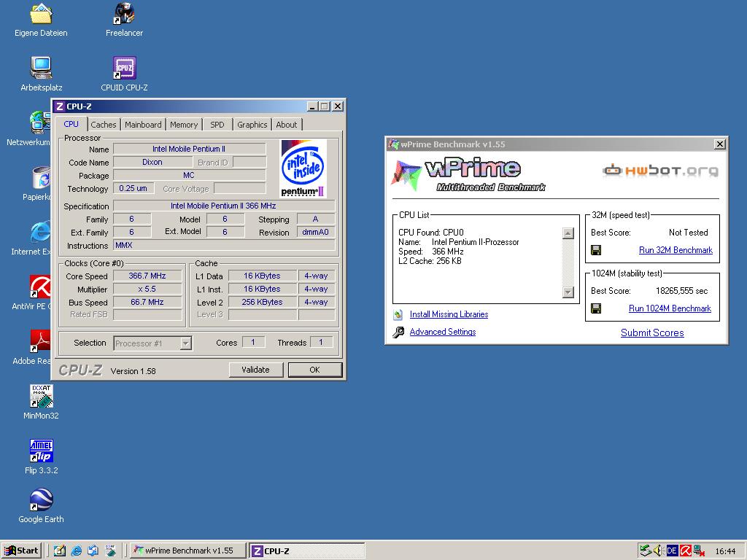The width and height of the screenshot is (747, 560).
Task: Open the Memory tab
Action: (184, 124)
